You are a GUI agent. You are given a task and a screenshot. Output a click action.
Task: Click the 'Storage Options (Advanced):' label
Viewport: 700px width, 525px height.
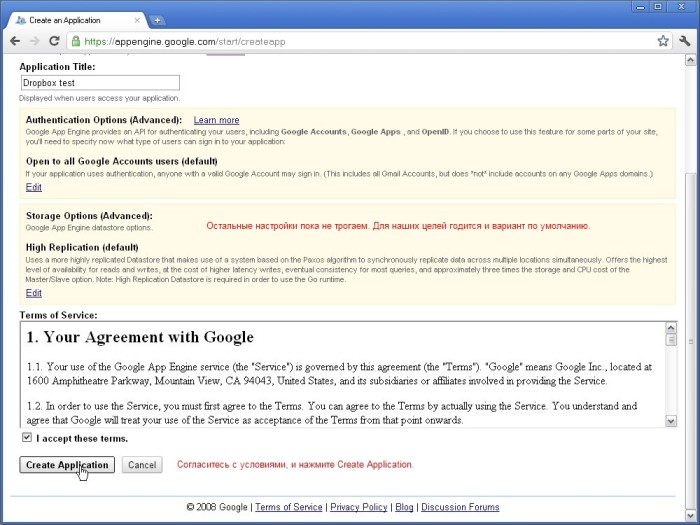click(x=89, y=216)
